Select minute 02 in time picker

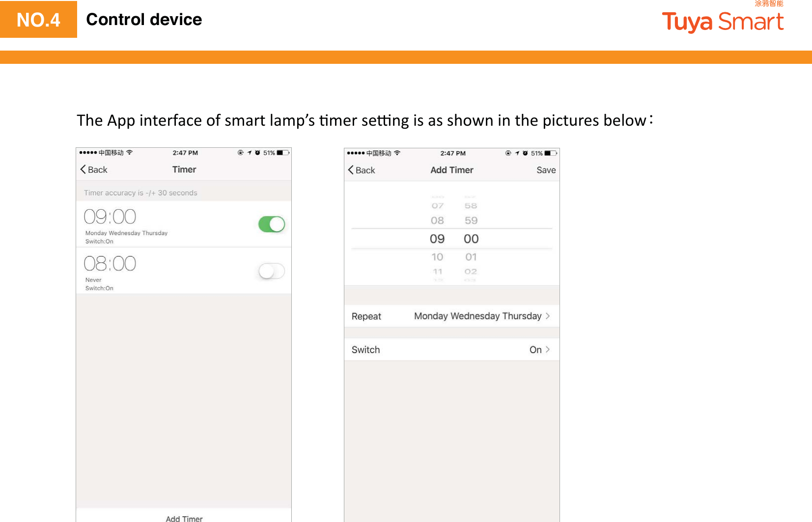point(471,272)
